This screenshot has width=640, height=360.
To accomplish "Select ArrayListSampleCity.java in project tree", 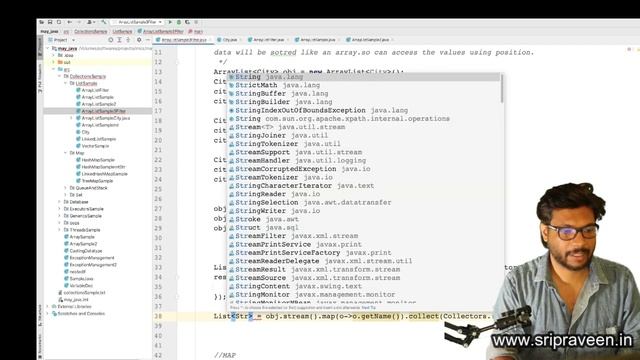I will pos(103,118).
